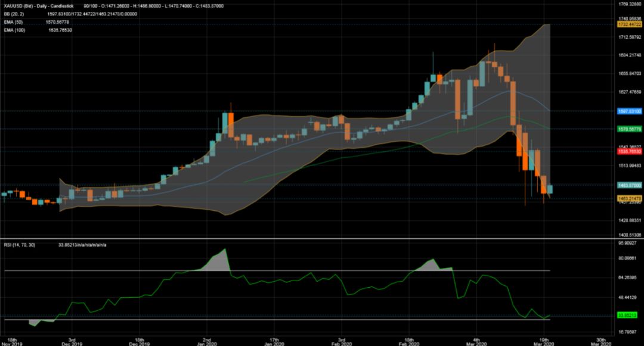Image resolution: width=644 pixels, height=346 pixels.
Task: Click the EMA (100) indicator label
Action: (16, 30)
